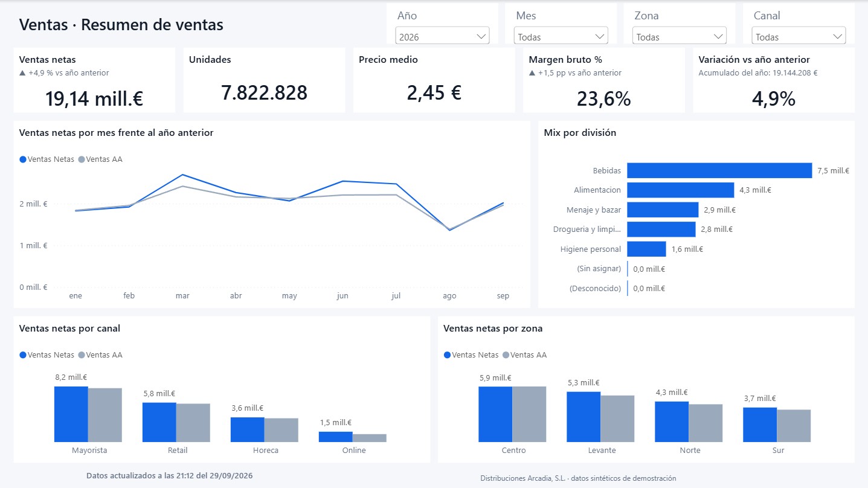The width and height of the screenshot is (868, 488).
Task: Open the Año dropdown showing 2026
Action: pyautogui.click(x=442, y=36)
